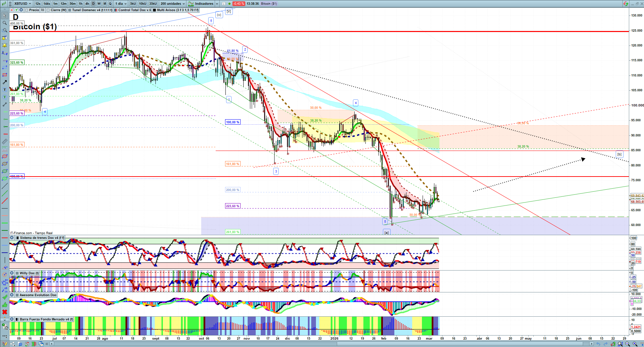Select the speech-bubble text tool
644x347 pixels.
[5, 97]
